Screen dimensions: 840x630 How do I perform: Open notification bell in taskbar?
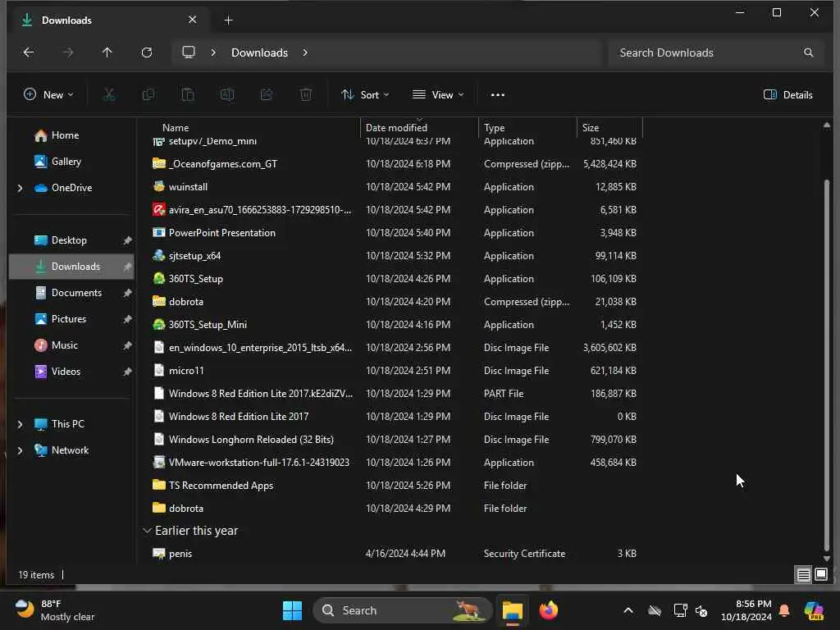point(784,610)
